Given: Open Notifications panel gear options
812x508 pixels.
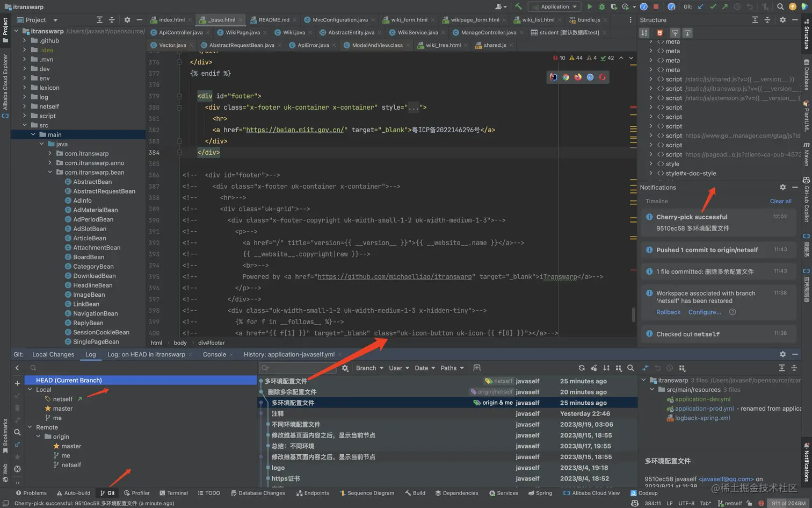Looking at the screenshot, I should tap(782, 187).
